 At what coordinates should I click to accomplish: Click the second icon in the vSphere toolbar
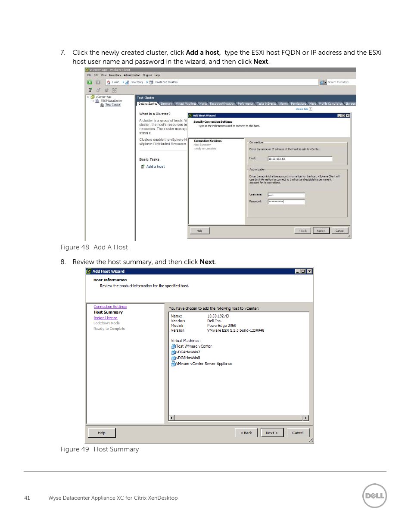(x=98, y=90)
